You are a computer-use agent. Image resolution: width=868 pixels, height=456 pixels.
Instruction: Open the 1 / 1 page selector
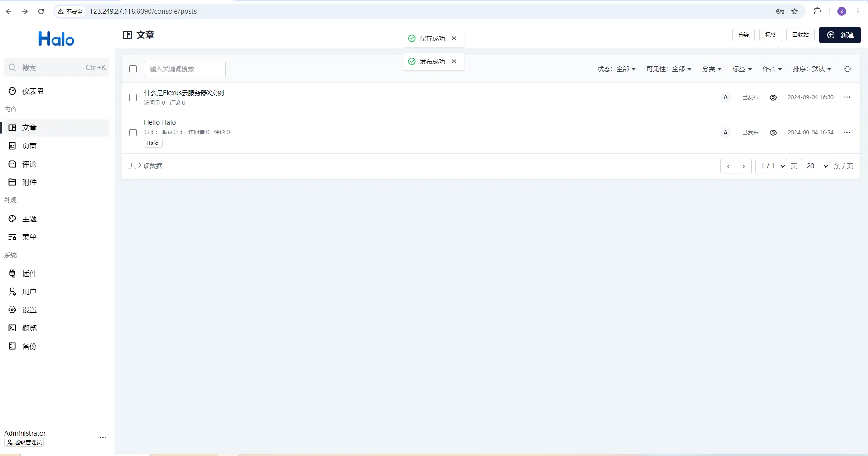coord(772,166)
